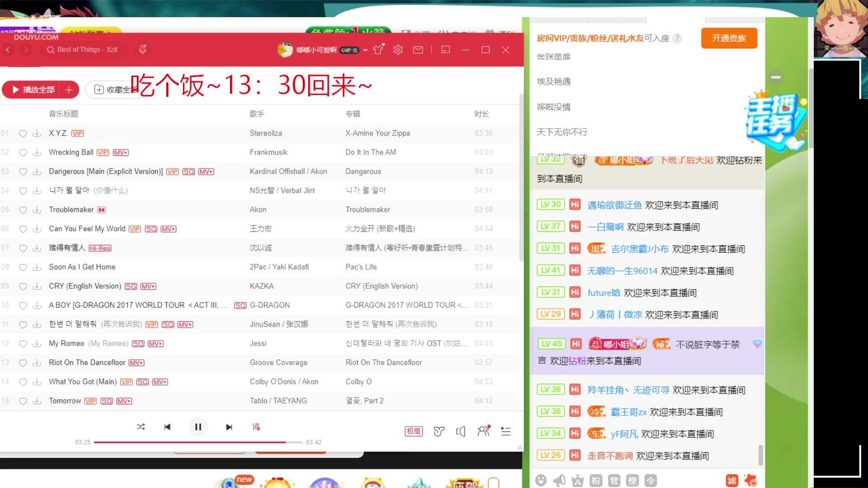The width and height of the screenshot is (868, 488).
Task: Open artist Stereoliza
Action: pos(266,133)
